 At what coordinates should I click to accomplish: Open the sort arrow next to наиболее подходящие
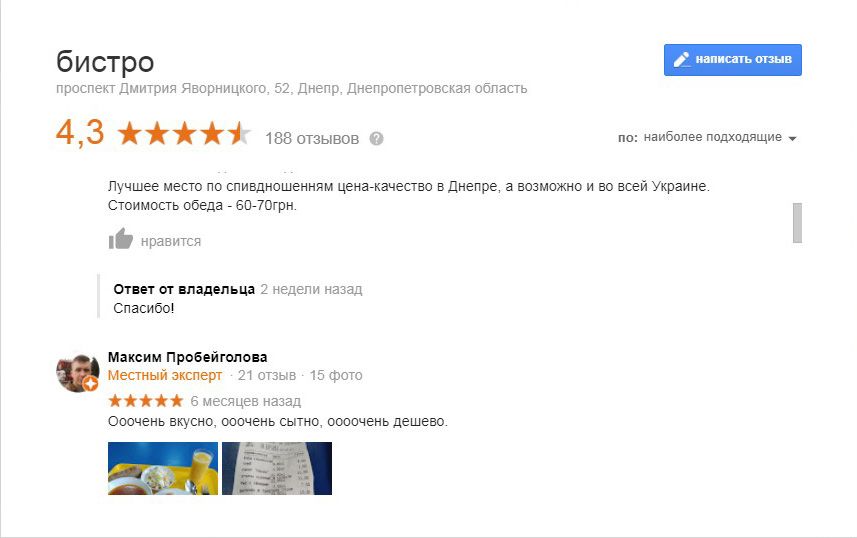793,139
